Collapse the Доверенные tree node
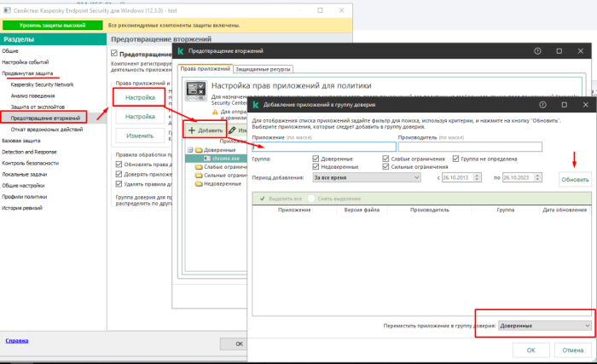 190,150
